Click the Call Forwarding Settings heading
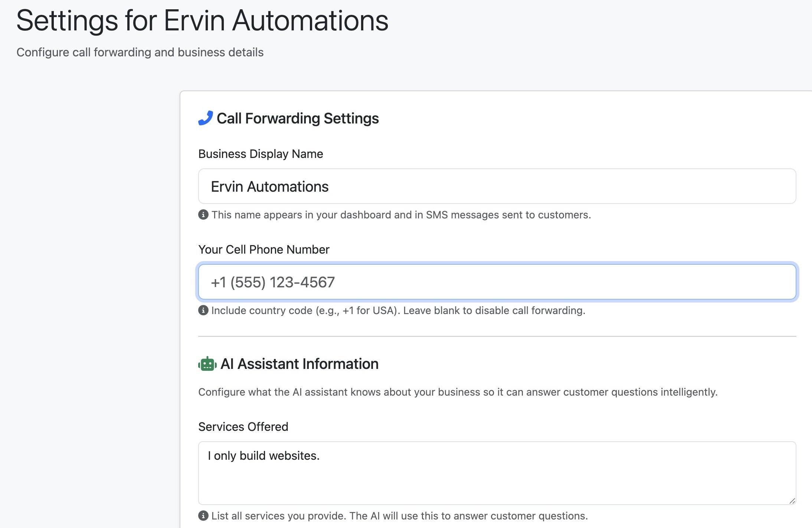 click(x=298, y=118)
